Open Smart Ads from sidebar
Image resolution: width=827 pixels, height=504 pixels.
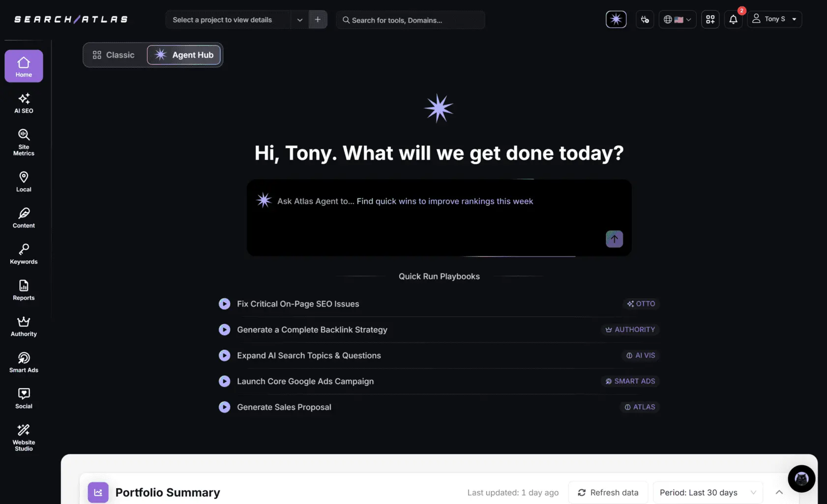coord(24,363)
